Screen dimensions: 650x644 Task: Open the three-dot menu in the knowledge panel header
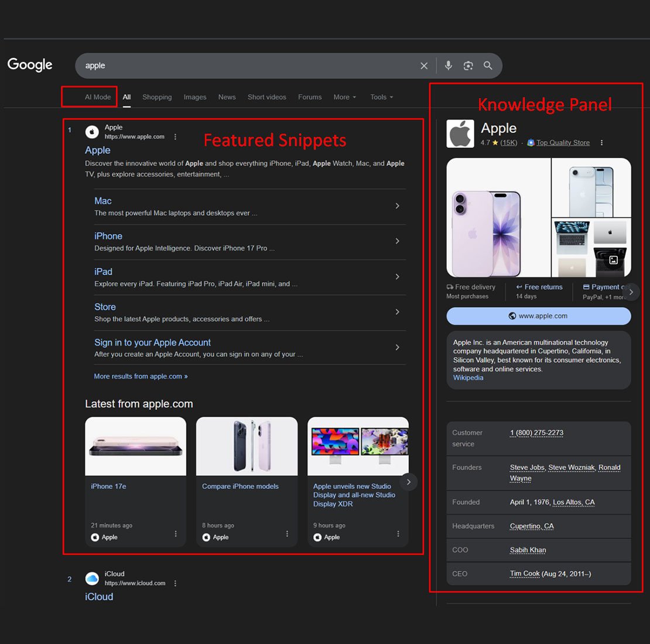(x=602, y=142)
